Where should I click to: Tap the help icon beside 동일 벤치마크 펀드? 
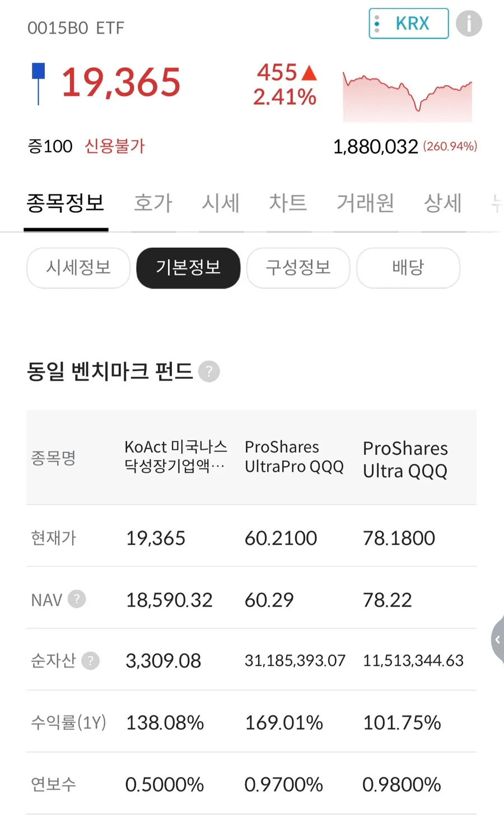[209, 371]
